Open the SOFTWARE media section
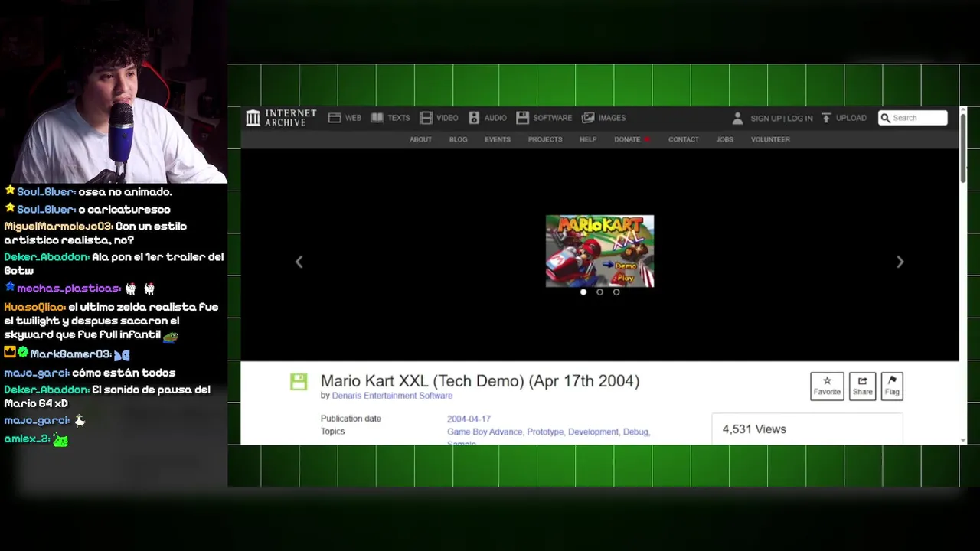The image size is (980, 551). tap(544, 118)
